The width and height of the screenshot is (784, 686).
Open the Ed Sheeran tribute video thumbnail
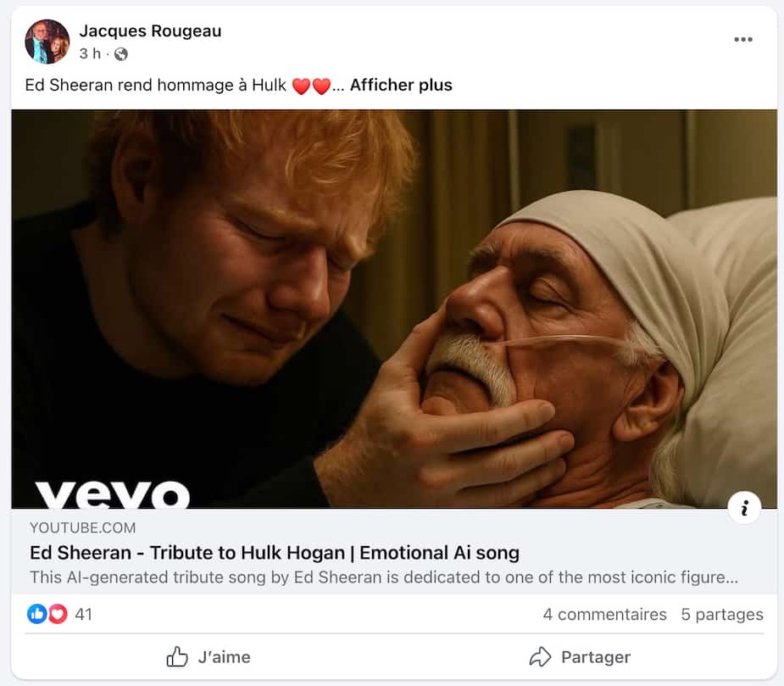[394, 309]
